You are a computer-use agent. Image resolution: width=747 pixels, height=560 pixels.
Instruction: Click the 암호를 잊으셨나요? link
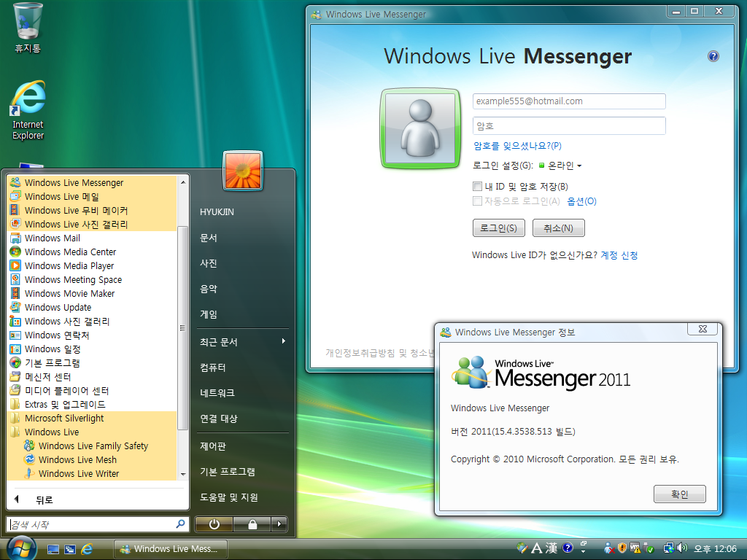point(517,146)
